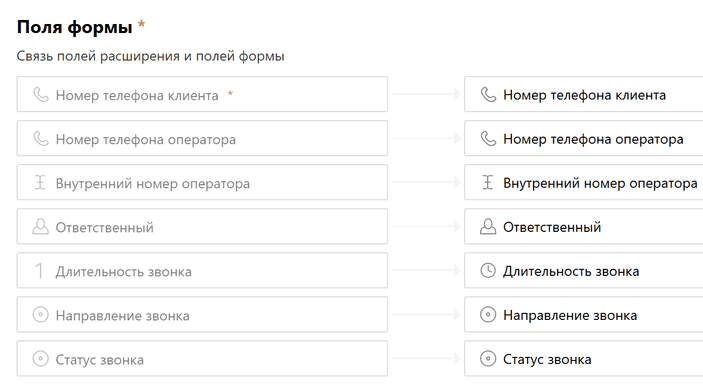This screenshot has width=703, height=389.
Task: Select left Номер телефона оператора field
Action: click(x=202, y=138)
